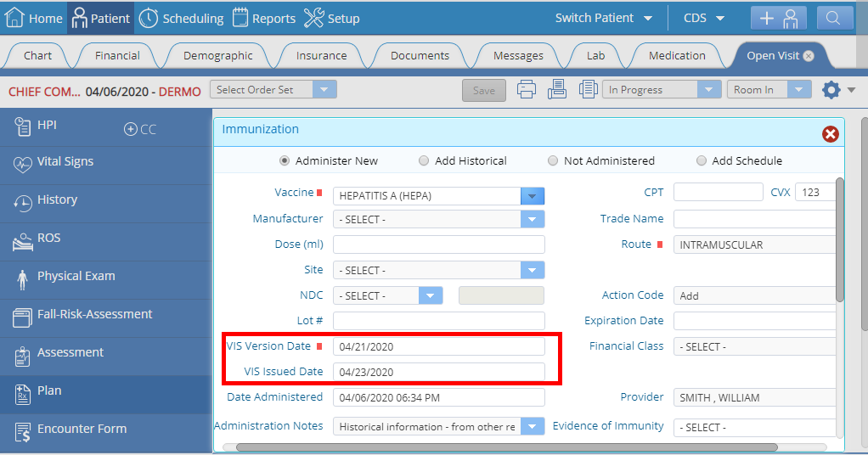
Task: Select Administer New radio option
Action: click(x=284, y=160)
